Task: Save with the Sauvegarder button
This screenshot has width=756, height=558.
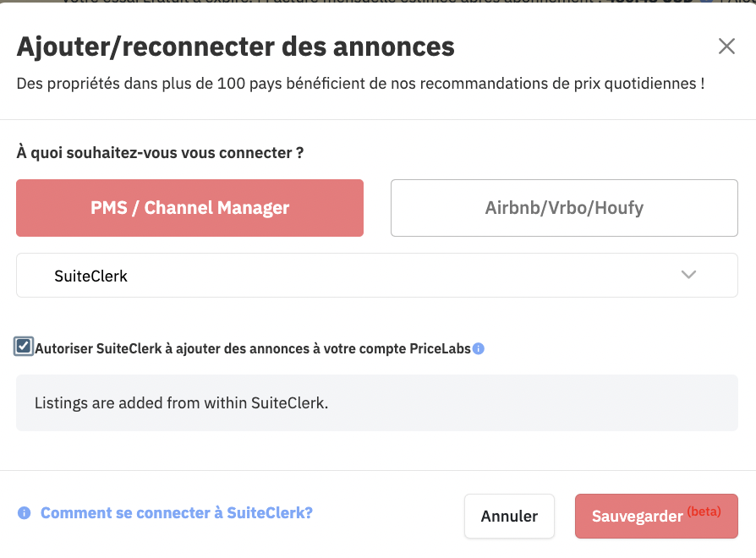Action: click(x=656, y=516)
